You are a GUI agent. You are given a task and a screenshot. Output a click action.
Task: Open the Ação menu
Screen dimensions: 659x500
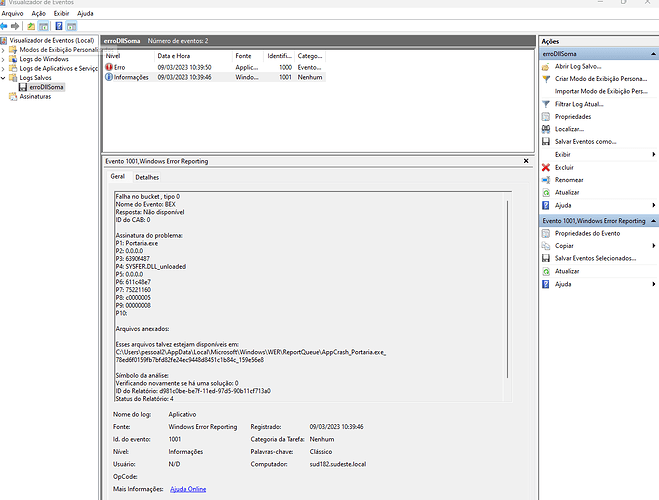(x=38, y=13)
